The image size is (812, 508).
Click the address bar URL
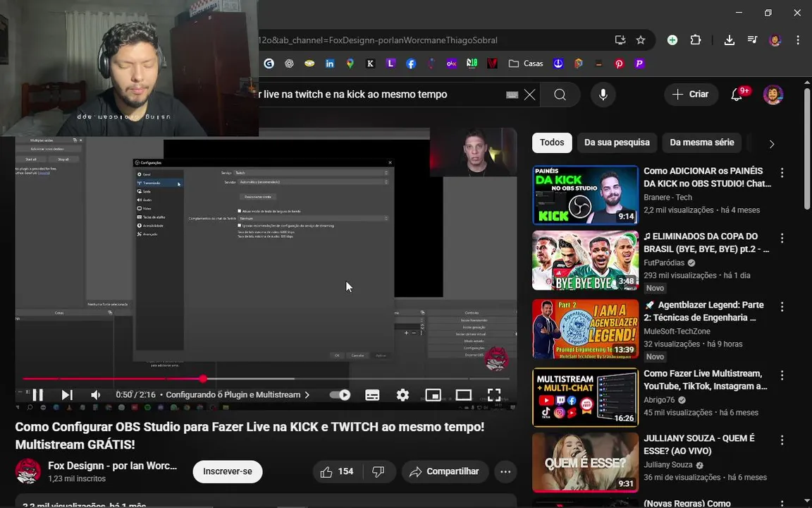point(378,40)
